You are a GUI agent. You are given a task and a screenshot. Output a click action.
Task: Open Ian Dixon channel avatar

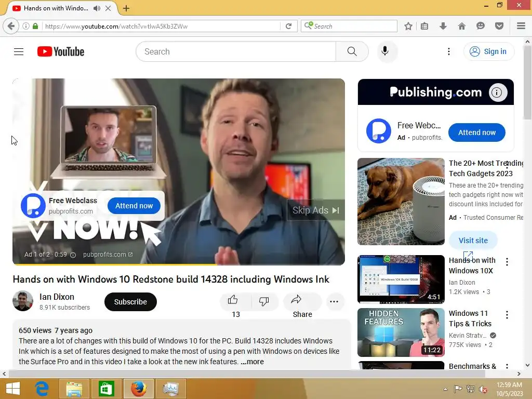23,301
